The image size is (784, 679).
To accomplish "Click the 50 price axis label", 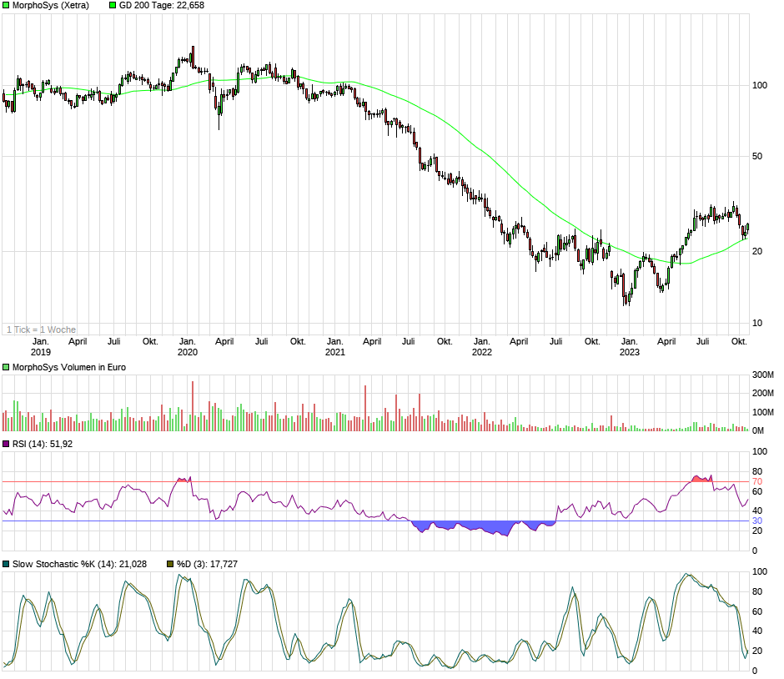I will 756,156.
